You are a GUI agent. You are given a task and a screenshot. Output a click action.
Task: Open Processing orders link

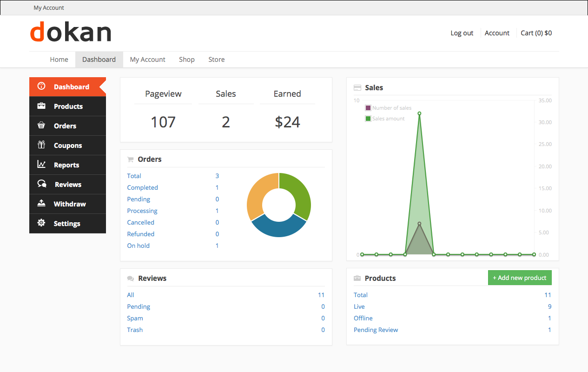(x=142, y=211)
